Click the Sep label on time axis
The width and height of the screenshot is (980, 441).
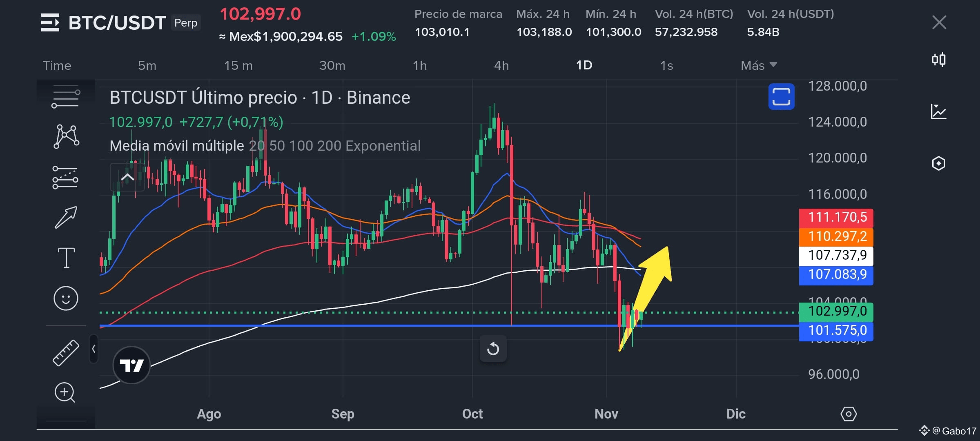[343, 414]
